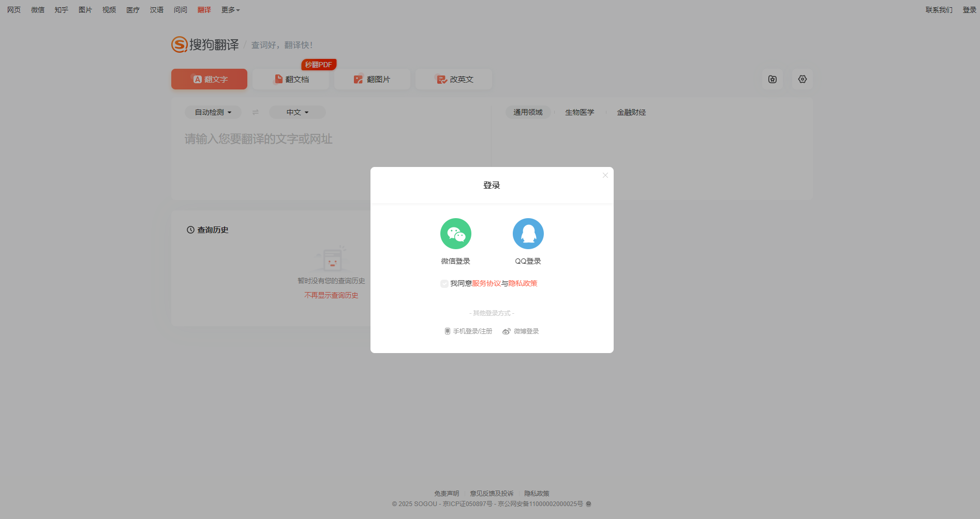The width and height of the screenshot is (980, 519).
Task: Click the clock icon beside 查询历史
Action: click(189, 230)
